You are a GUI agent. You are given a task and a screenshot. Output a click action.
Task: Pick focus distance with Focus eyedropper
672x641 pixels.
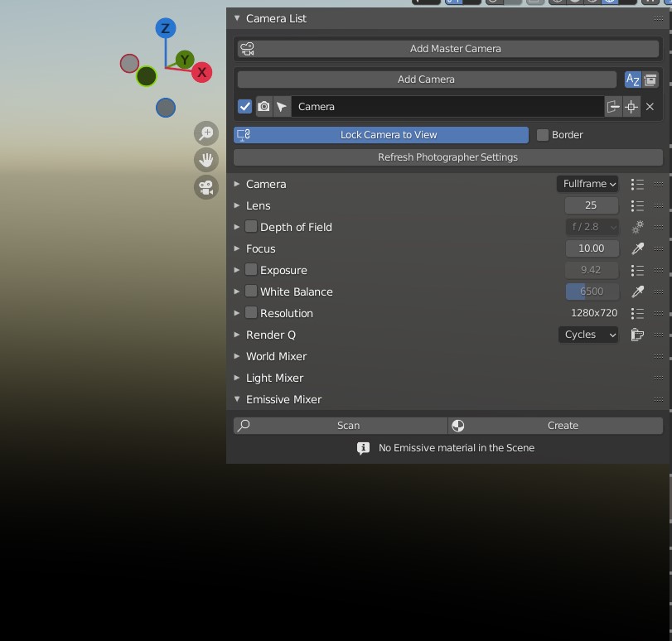point(637,248)
